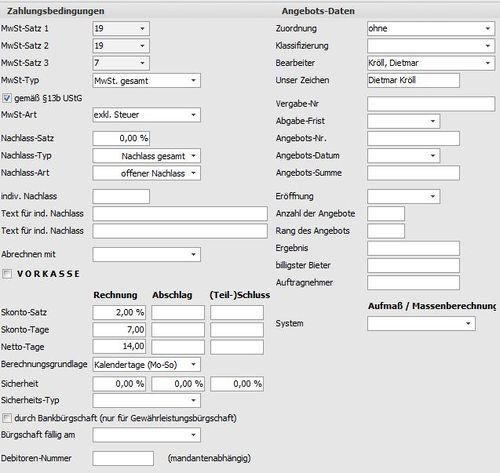Open the Bearbeiter dropdown
Screen dimensions: 500x473
pyautogui.click(x=431, y=63)
